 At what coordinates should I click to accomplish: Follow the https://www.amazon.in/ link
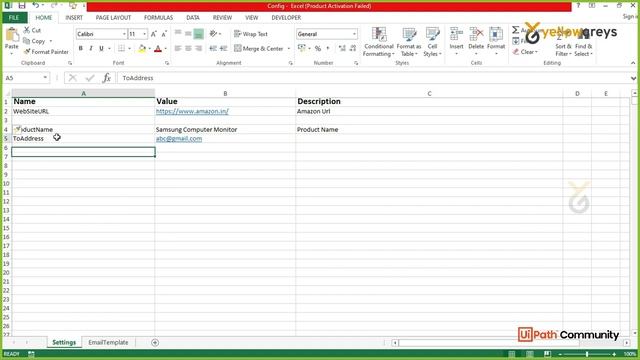click(x=192, y=111)
